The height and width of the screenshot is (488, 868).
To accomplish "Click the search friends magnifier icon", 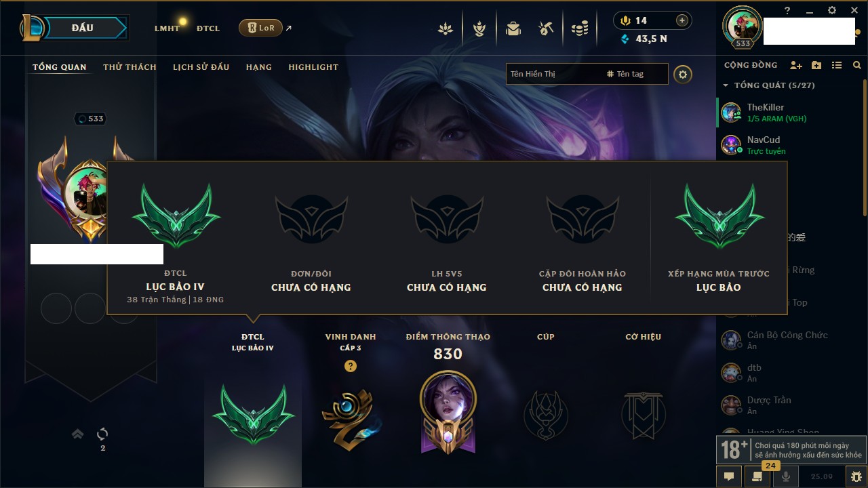I will 857,65.
